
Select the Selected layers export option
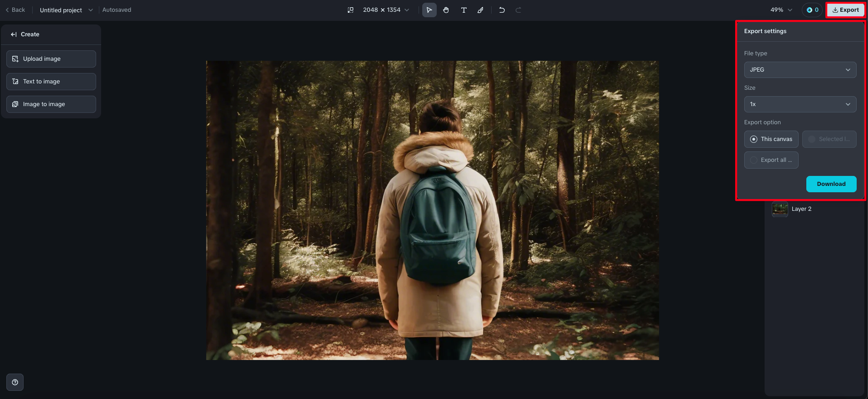tap(829, 139)
